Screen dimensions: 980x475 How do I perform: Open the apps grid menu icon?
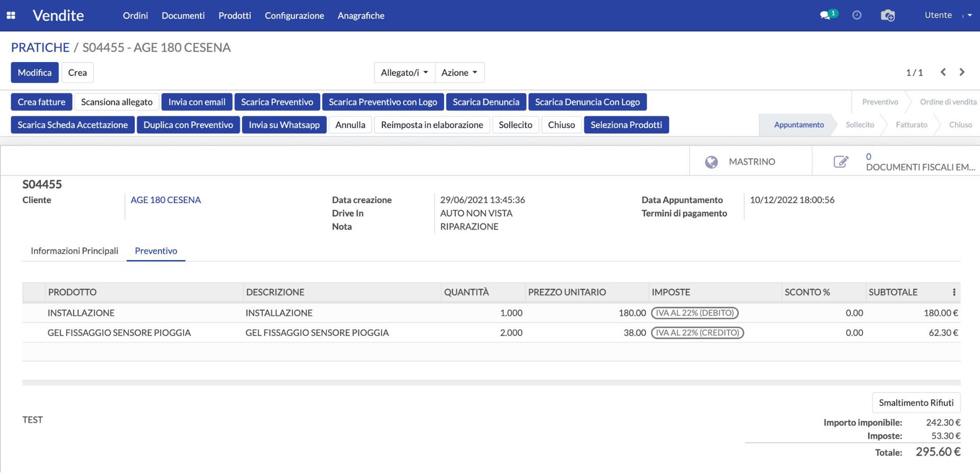point(11,15)
